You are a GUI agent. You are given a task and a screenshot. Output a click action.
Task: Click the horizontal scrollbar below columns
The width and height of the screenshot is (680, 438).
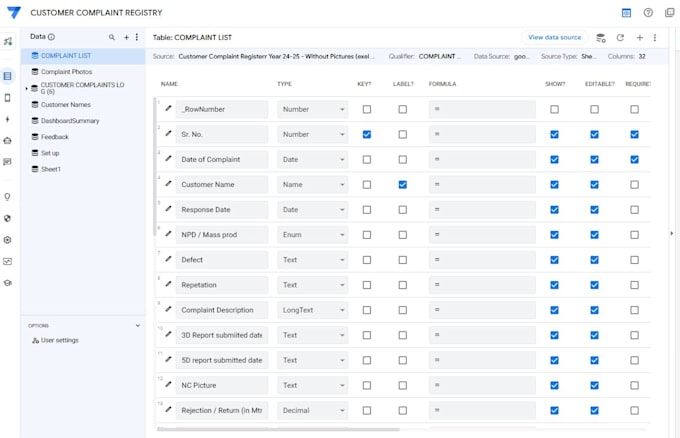278,429
